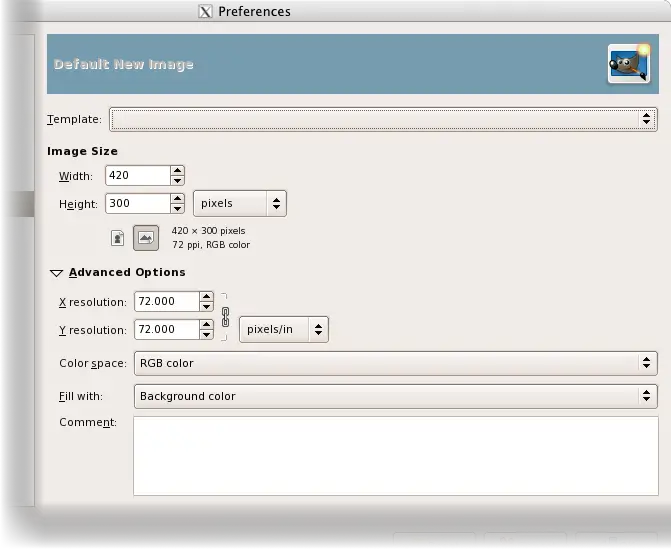The width and height of the screenshot is (671, 549).
Task: Increase Height using the up arrow
Action: coord(177,198)
